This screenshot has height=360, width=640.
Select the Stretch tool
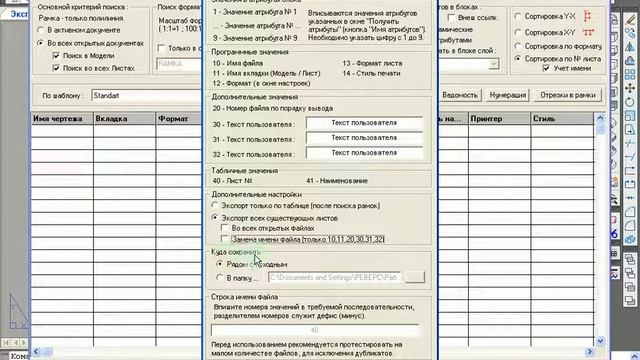click(x=630, y=130)
